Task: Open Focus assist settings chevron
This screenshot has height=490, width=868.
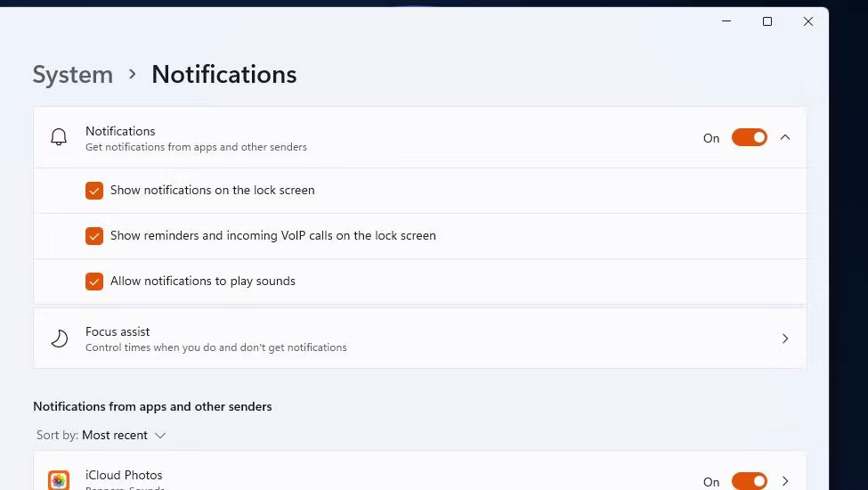Action: coord(784,339)
